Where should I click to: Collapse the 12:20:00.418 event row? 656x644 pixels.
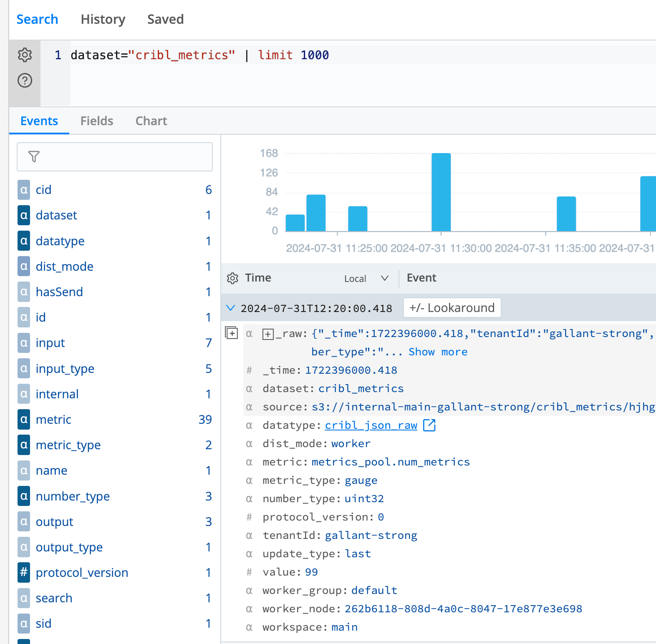click(230, 308)
